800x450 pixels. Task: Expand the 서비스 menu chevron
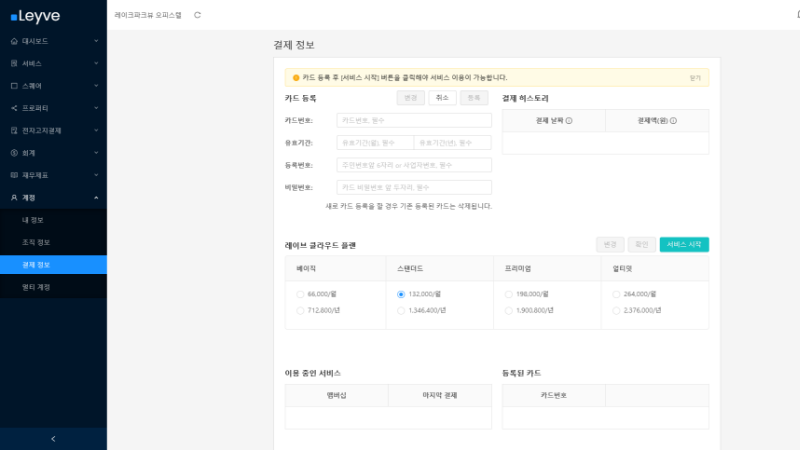96,63
